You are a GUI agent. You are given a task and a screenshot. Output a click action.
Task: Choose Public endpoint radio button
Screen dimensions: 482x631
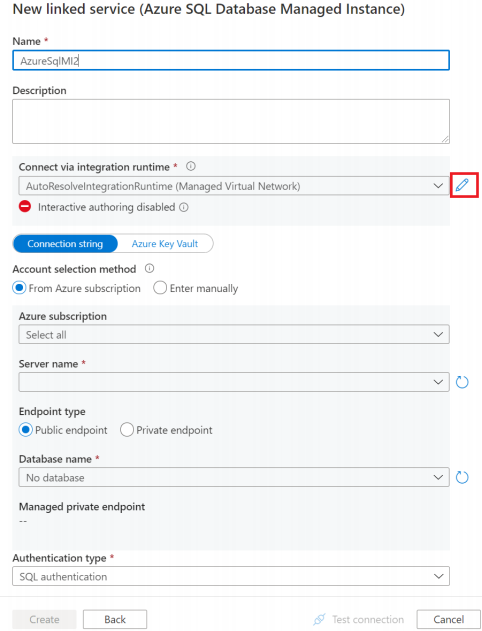(25, 430)
